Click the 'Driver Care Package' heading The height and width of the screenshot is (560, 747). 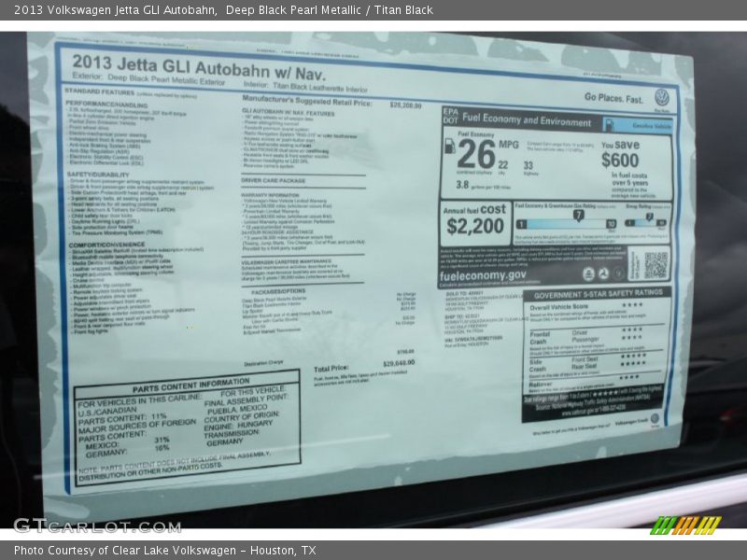coord(273,181)
